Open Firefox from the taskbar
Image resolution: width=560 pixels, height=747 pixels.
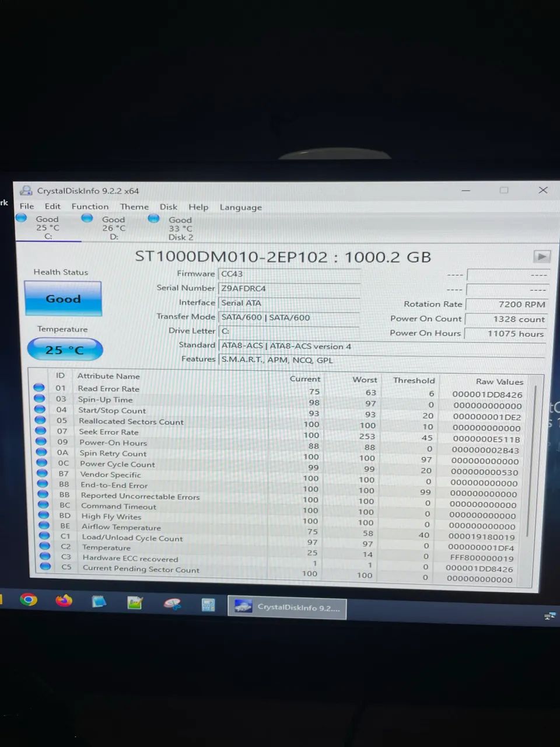click(64, 600)
